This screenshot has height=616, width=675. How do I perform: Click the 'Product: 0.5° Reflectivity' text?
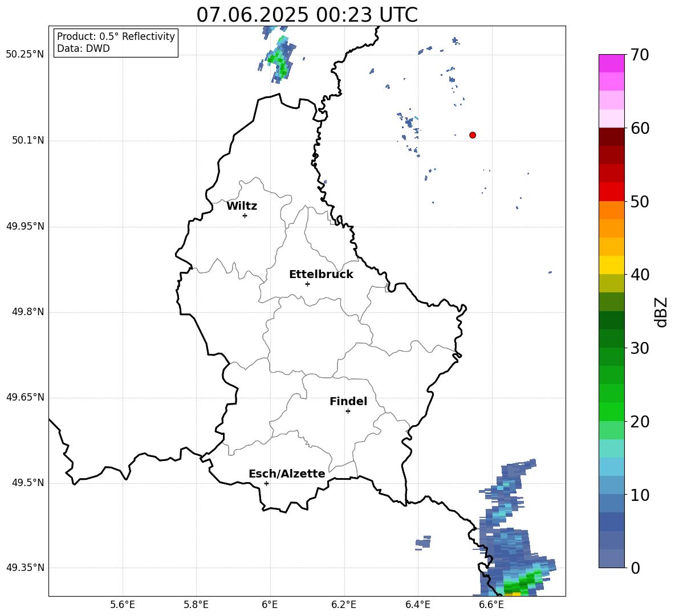click(116, 36)
